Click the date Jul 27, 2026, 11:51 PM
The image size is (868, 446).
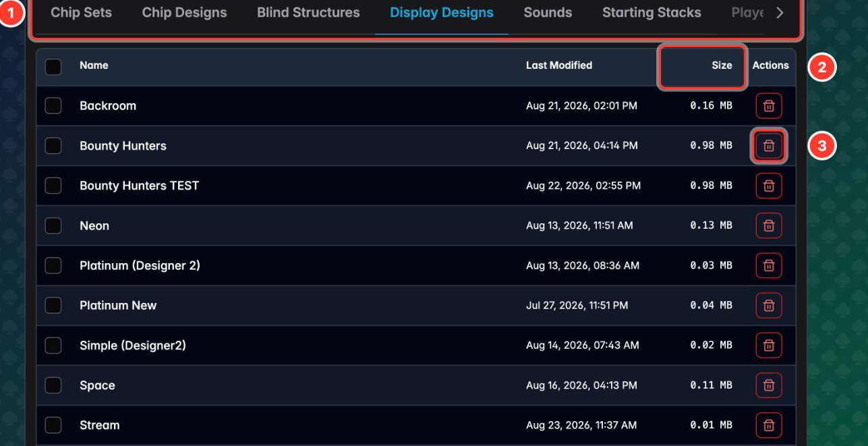(577, 306)
